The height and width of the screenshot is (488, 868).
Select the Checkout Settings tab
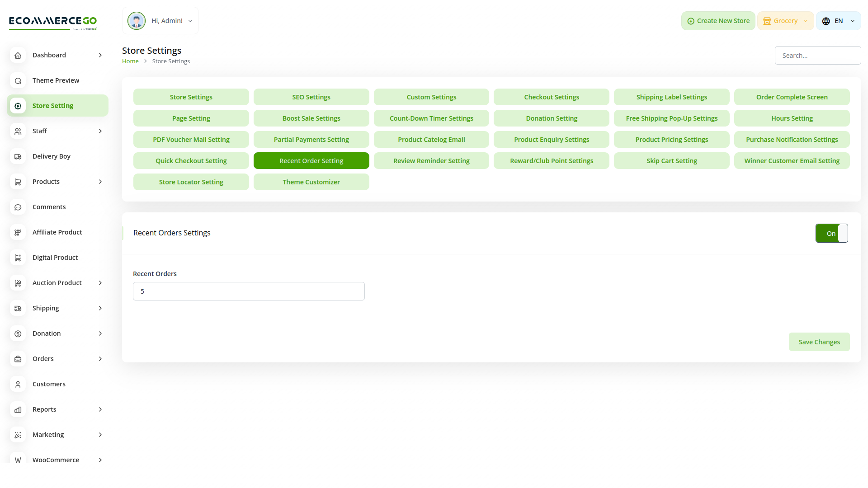click(551, 97)
